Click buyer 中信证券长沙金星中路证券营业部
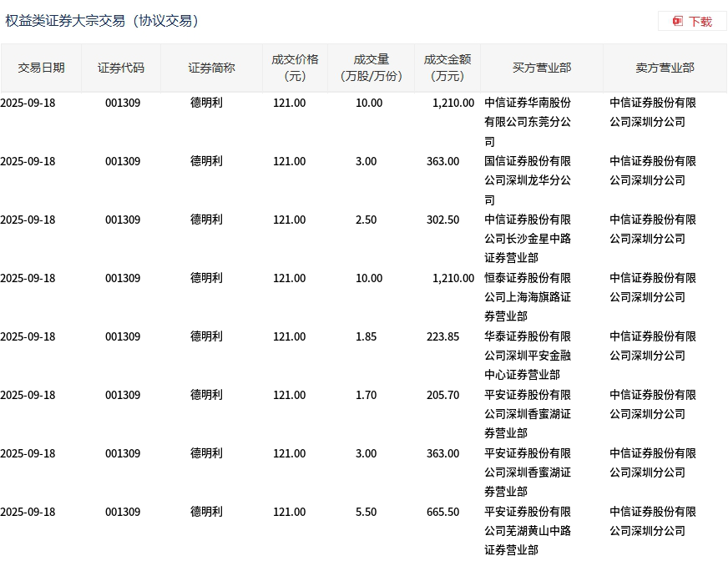 (x=528, y=238)
